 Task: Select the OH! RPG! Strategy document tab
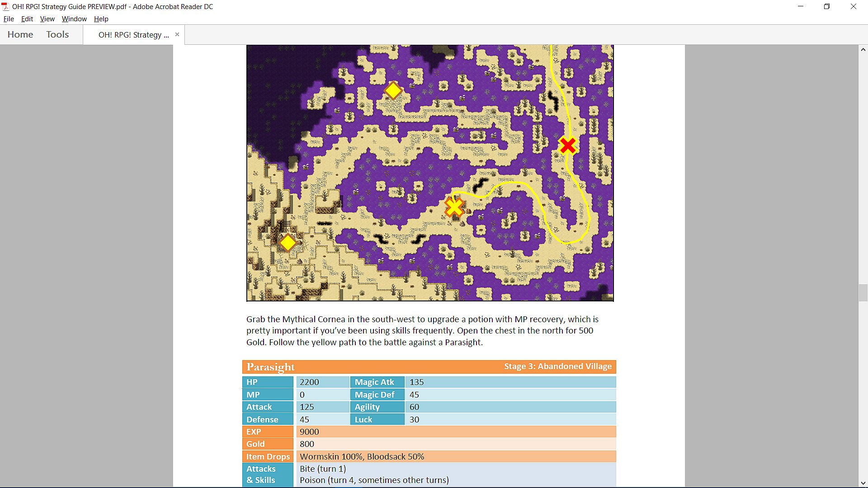(x=133, y=35)
